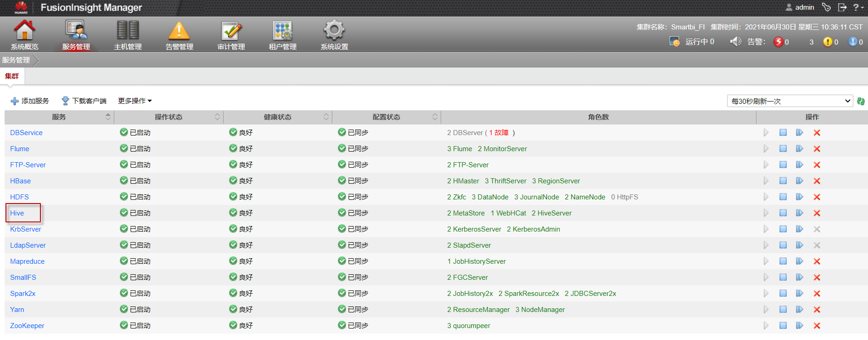The width and height of the screenshot is (868, 340).
Task: Click 添加服务 add service button
Action: (30, 101)
